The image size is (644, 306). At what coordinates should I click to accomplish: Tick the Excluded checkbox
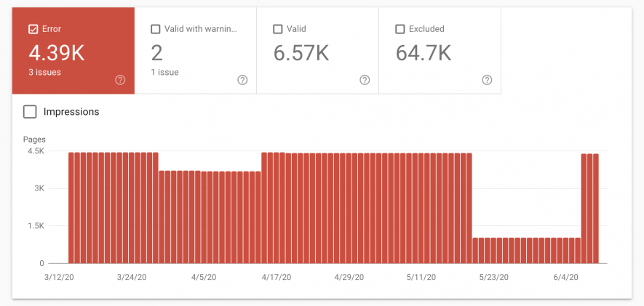pyautogui.click(x=399, y=29)
